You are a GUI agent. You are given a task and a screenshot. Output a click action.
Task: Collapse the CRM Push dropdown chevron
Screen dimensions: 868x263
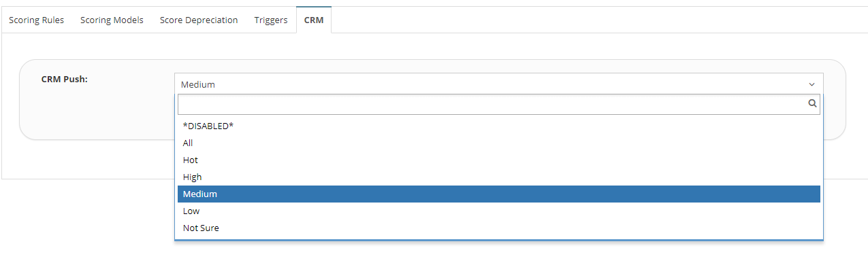811,84
